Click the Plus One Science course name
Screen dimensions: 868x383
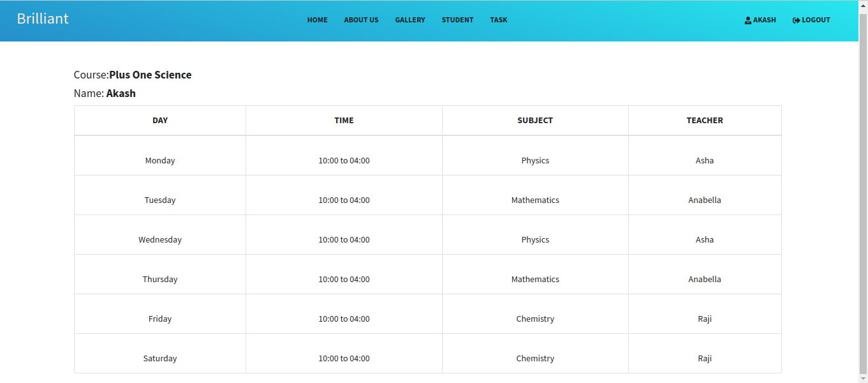[151, 75]
